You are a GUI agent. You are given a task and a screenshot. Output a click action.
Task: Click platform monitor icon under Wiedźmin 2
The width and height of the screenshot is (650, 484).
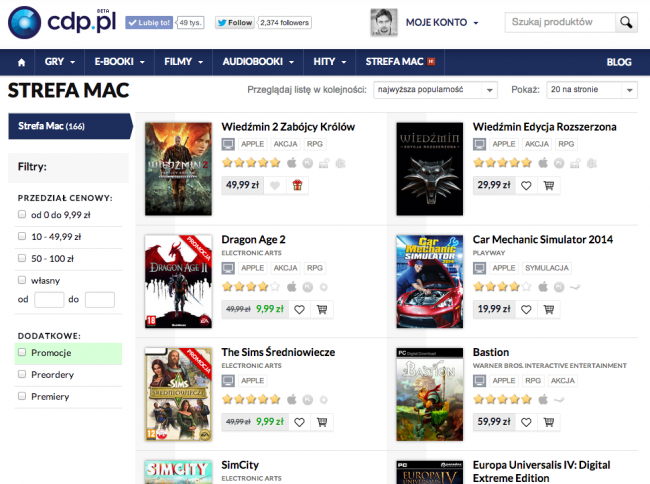click(x=228, y=144)
